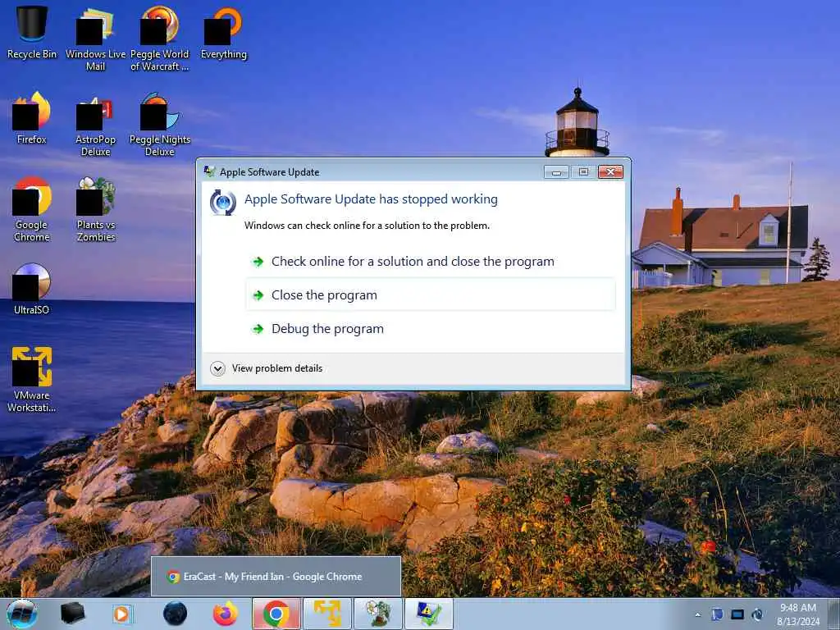Show hidden system tray icons
This screenshot has height=630, width=840.
tap(697, 614)
